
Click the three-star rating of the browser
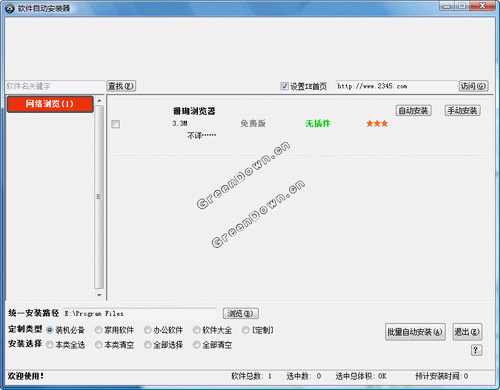pyautogui.click(x=377, y=124)
